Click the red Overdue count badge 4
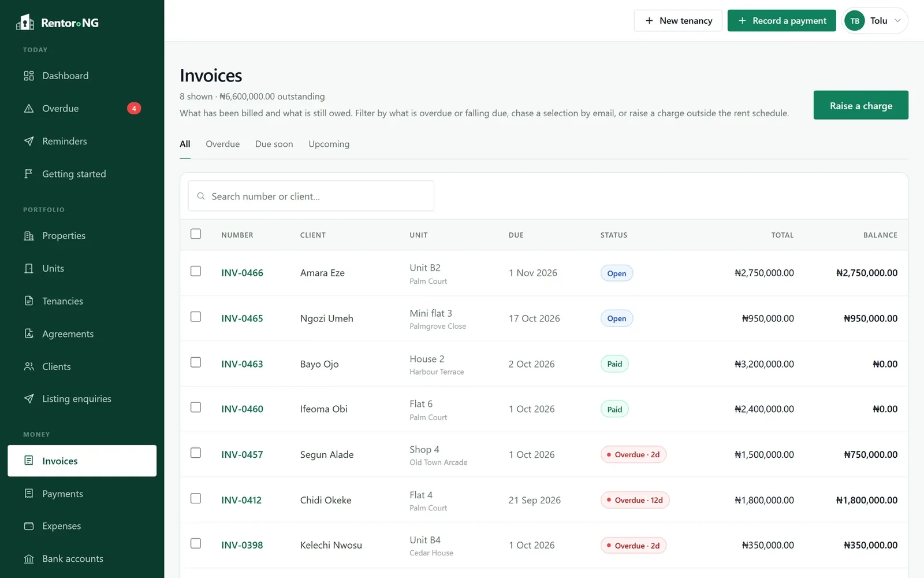The width and height of the screenshot is (924, 578). click(134, 109)
